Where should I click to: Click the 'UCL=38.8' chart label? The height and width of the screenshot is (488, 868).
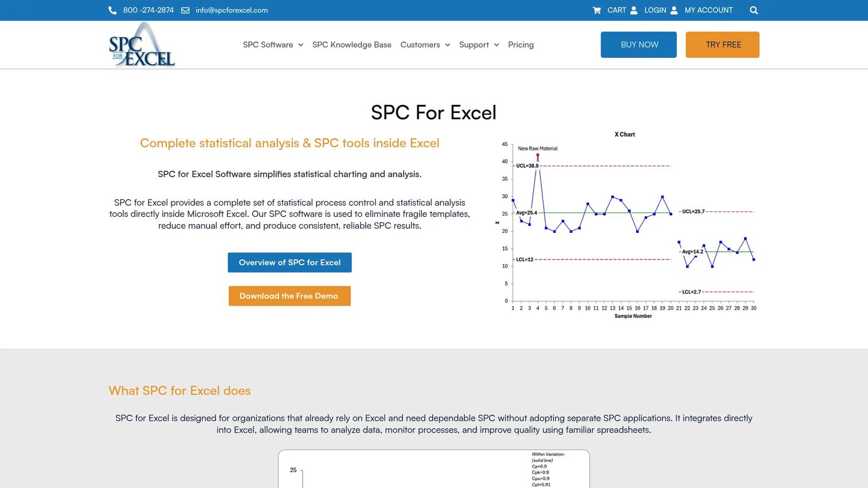tap(527, 166)
